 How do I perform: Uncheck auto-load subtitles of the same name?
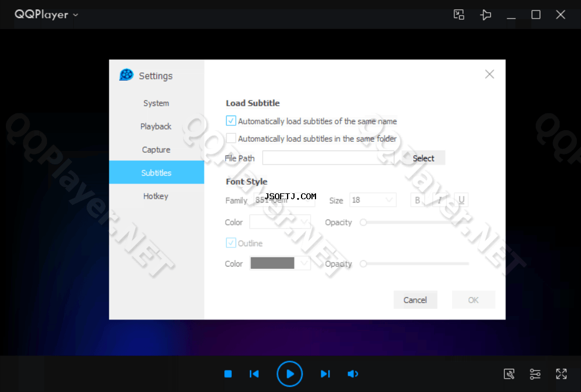click(231, 121)
